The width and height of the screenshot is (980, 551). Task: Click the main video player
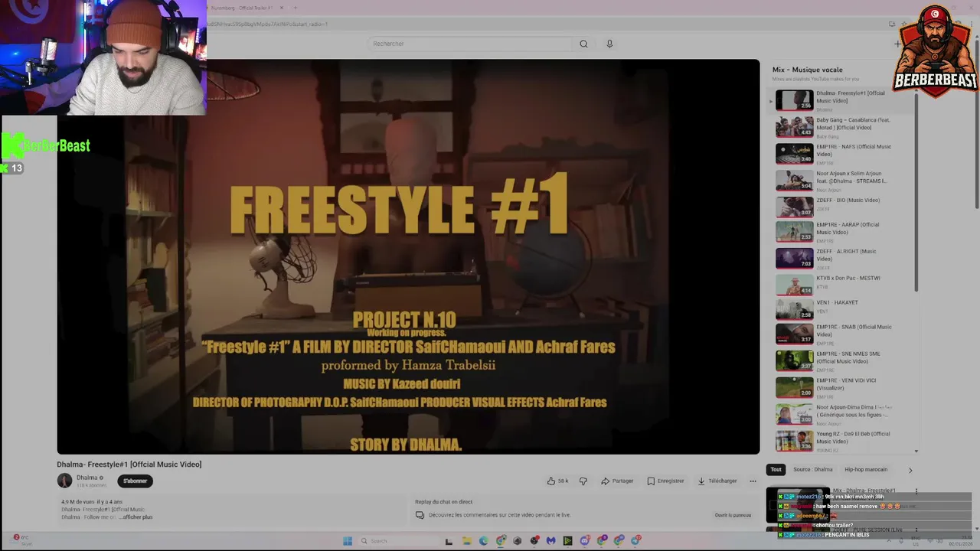coord(408,256)
